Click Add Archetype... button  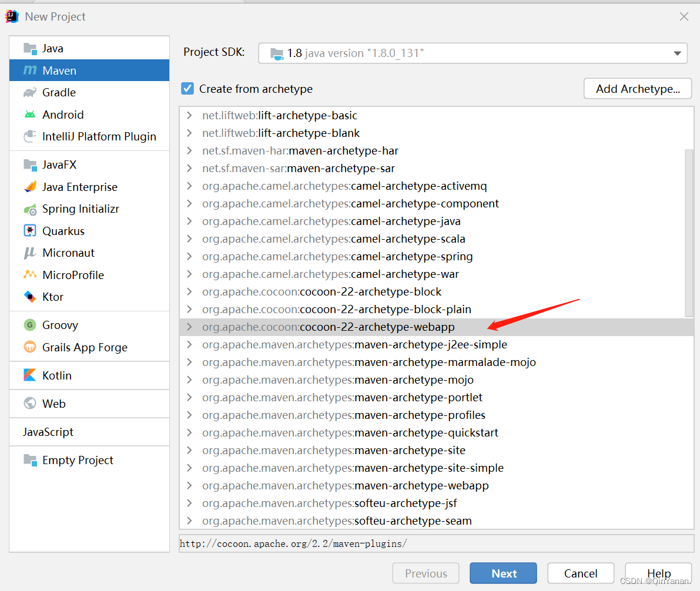pyautogui.click(x=638, y=89)
